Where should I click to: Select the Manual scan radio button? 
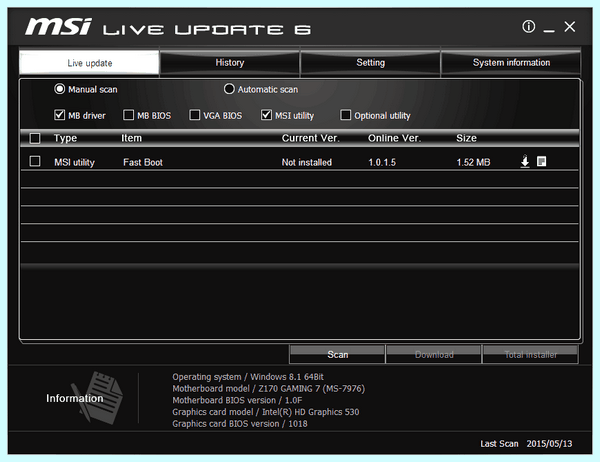(59, 89)
